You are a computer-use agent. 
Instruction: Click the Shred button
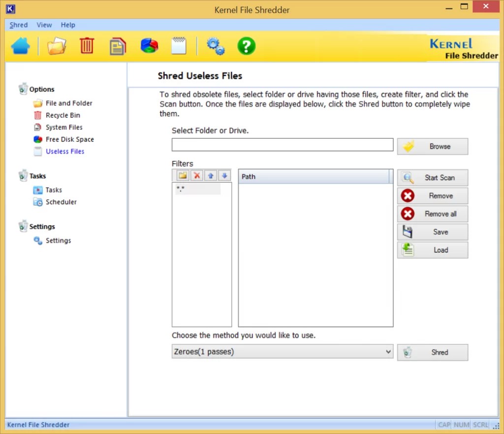coord(432,352)
